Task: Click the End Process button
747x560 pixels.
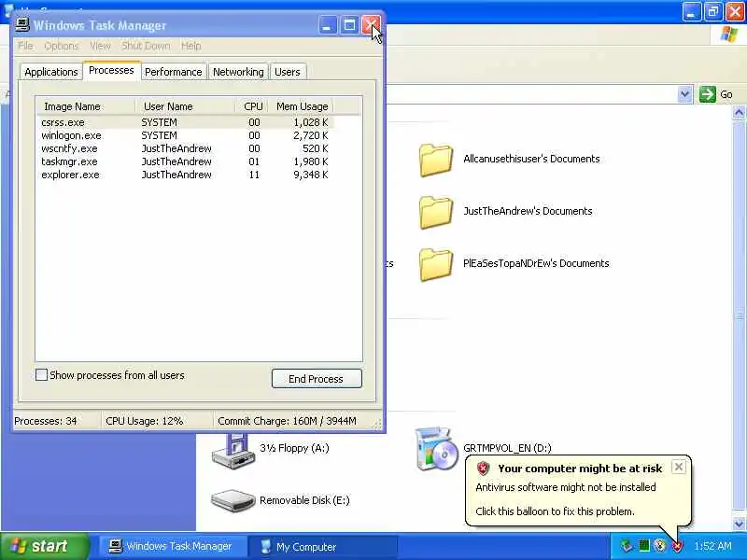Action: point(317,379)
